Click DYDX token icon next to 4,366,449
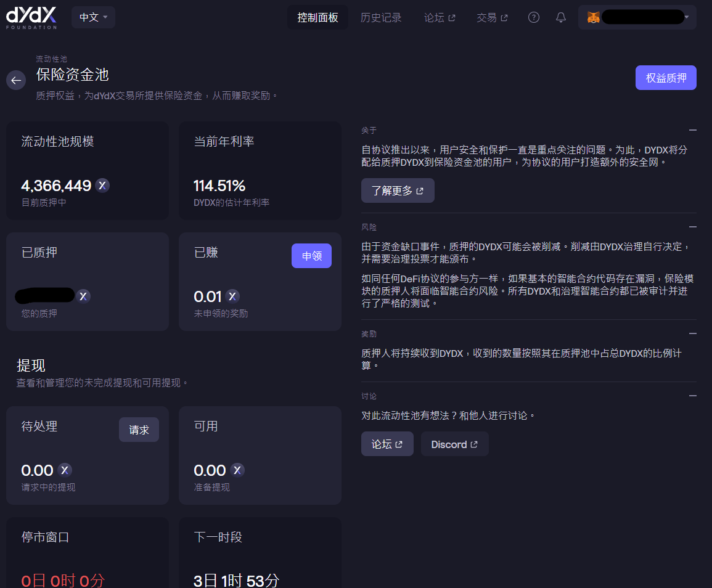712x588 pixels. click(x=102, y=186)
